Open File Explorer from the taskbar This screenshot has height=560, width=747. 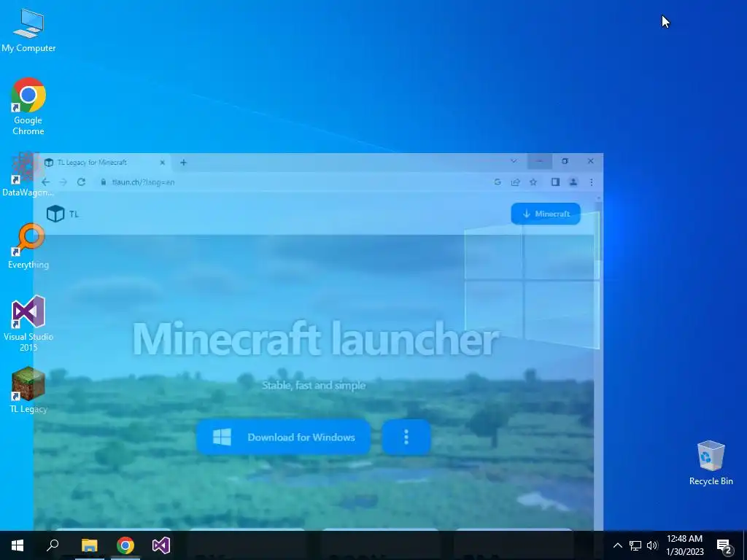click(89, 545)
